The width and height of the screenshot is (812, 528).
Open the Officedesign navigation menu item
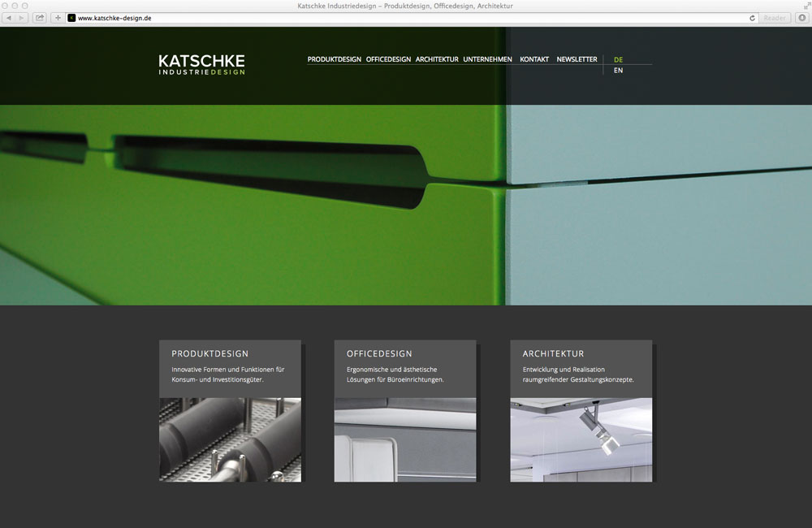coord(388,59)
